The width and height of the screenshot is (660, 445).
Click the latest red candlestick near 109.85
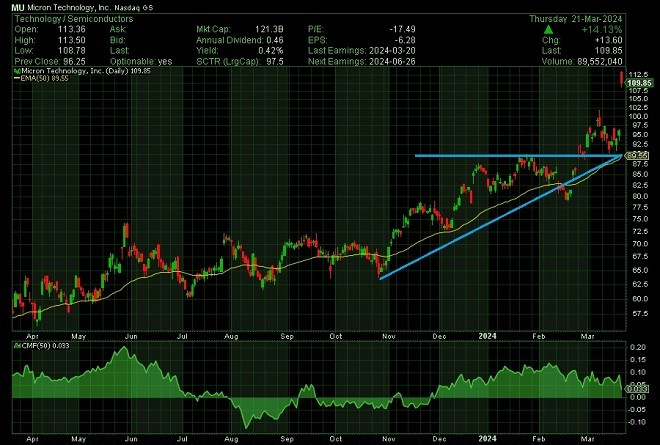622,79
